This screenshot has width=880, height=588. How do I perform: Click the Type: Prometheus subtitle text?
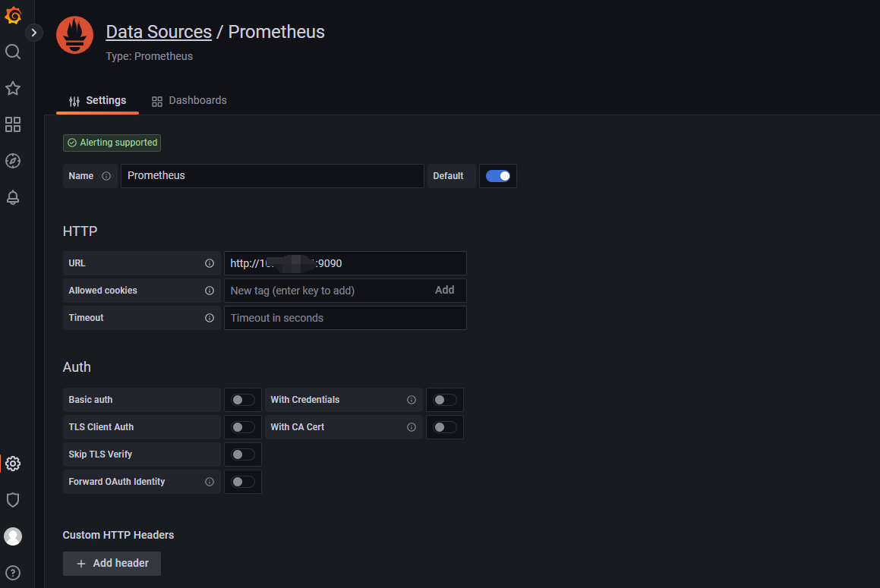[150, 56]
